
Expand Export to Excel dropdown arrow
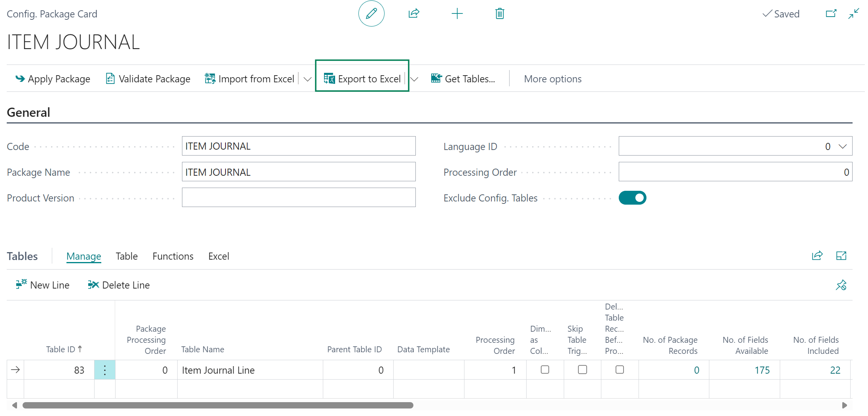click(414, 79)
